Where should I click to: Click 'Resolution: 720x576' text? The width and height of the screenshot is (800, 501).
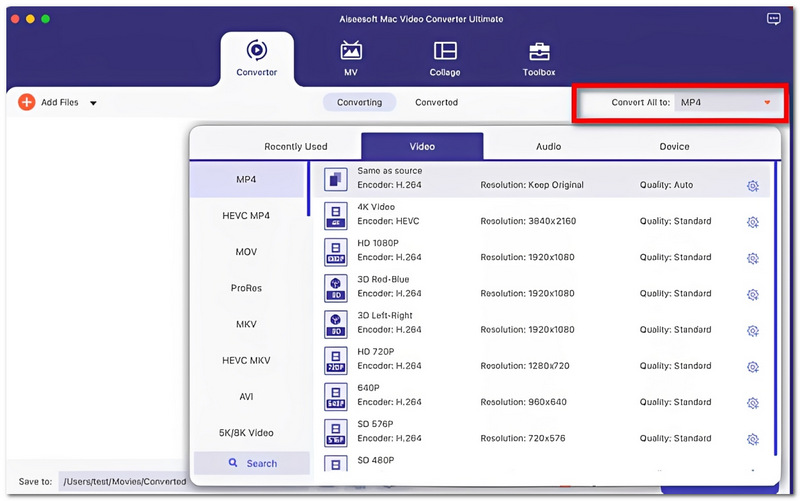[523, 439]
